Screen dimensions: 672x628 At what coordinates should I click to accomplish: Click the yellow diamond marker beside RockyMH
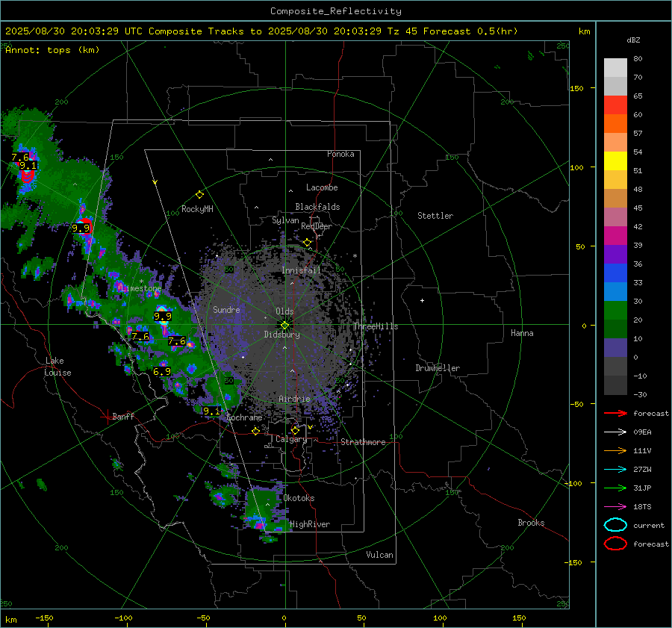click(x=199, y=195)
